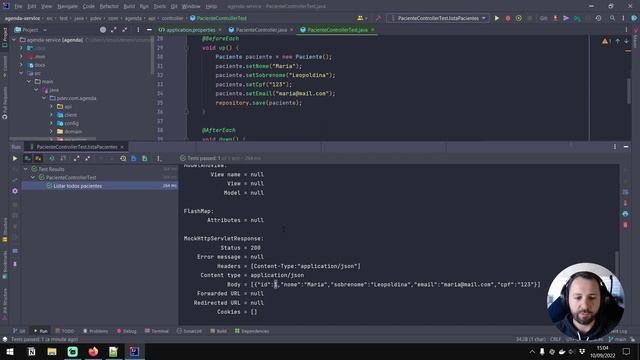Expand the api package node
Image resolution: width=640 pixels, height=360 pixels.
pyautogui.click(x=51, y=107)
